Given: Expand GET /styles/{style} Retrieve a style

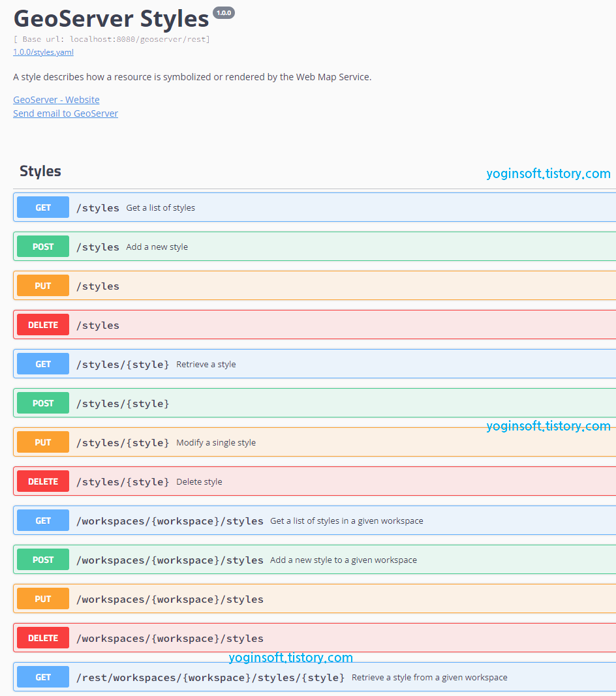Looking at the screenshot, I should point(315,363).
